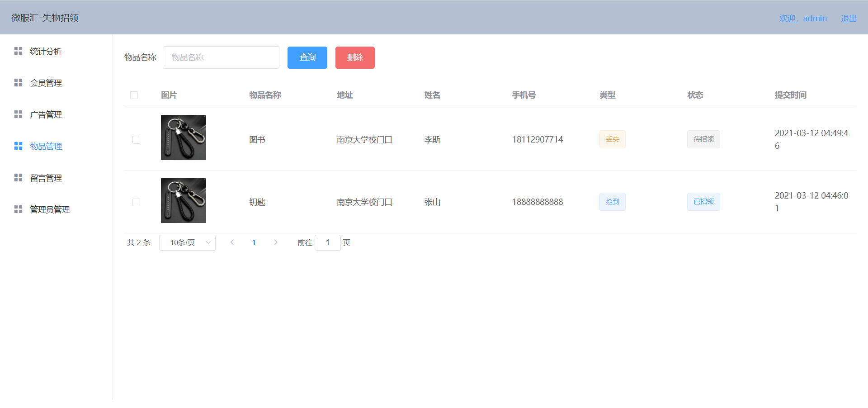Click the admin account name

tap(815, 18)
